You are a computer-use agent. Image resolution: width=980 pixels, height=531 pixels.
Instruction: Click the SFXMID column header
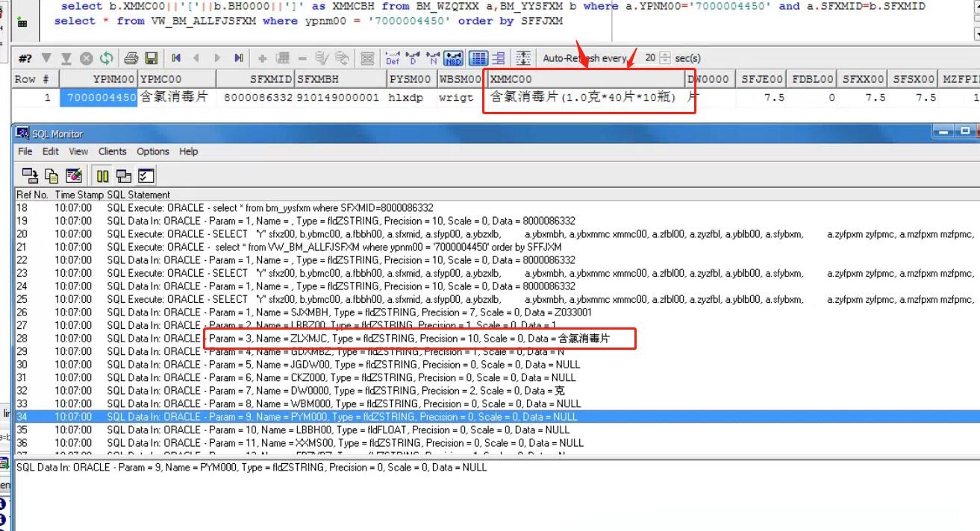point(255,79)
